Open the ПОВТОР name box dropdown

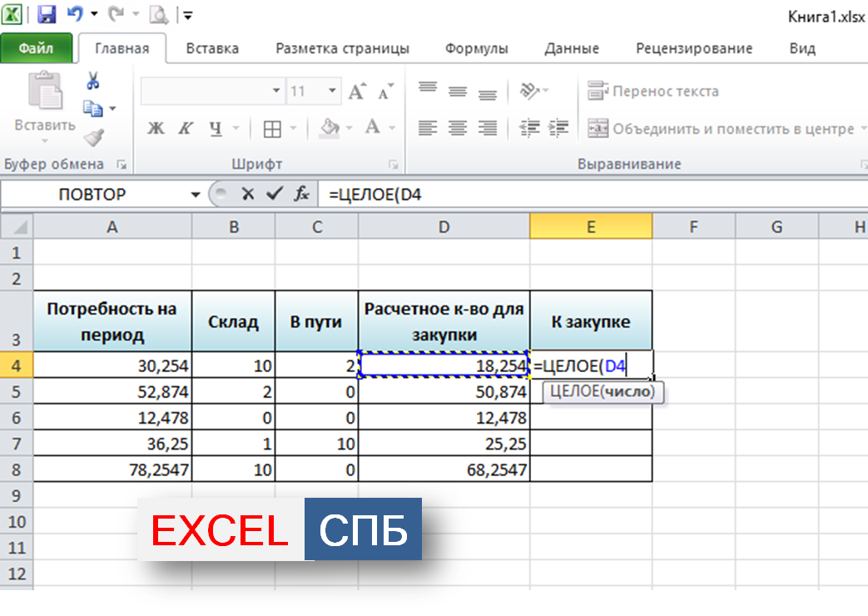(196, 195)
